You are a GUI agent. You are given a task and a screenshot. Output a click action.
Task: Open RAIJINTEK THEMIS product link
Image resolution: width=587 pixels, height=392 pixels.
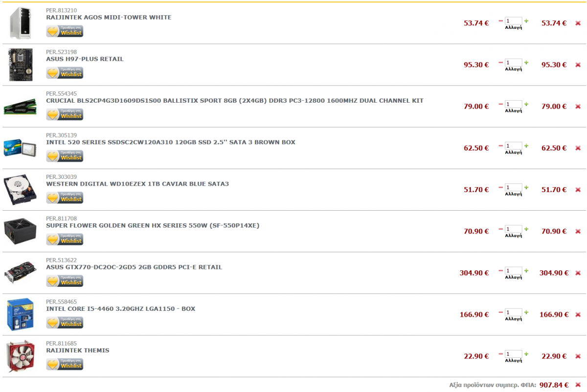(78, 350)
